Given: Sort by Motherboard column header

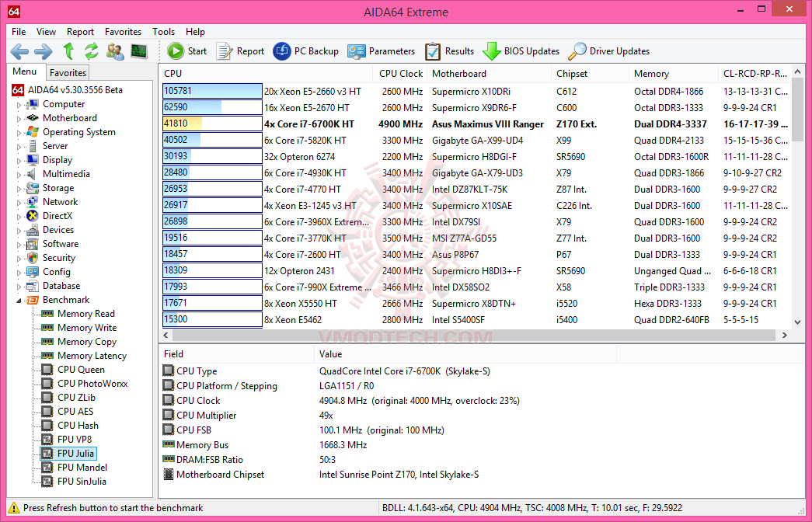Looking at the screenshot, I should (489, 74).
